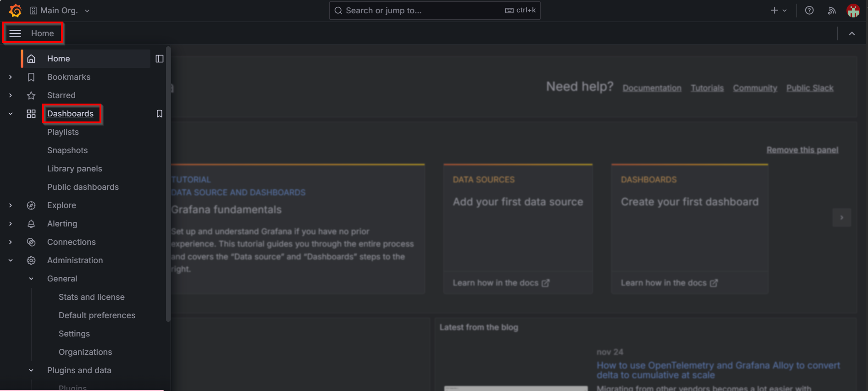
Task: Click the Explore compass icon
Action: pyautogui.click(x=31, y=205)
